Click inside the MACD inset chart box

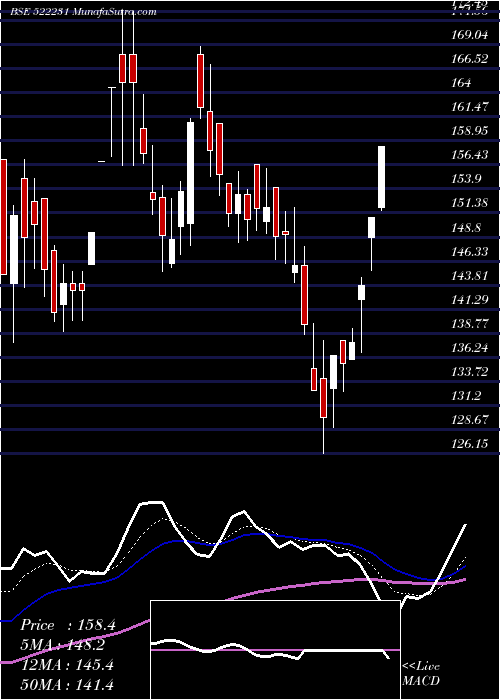tap(275, 650)
